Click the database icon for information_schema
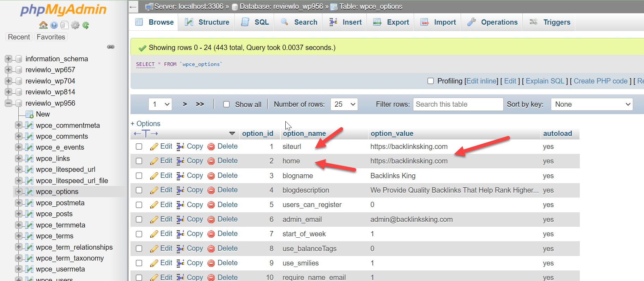 [x=19, y=59]
